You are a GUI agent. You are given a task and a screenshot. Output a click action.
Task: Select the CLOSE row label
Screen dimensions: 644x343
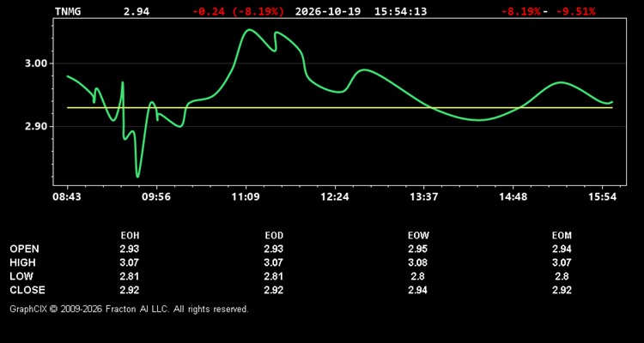(27, 290)
